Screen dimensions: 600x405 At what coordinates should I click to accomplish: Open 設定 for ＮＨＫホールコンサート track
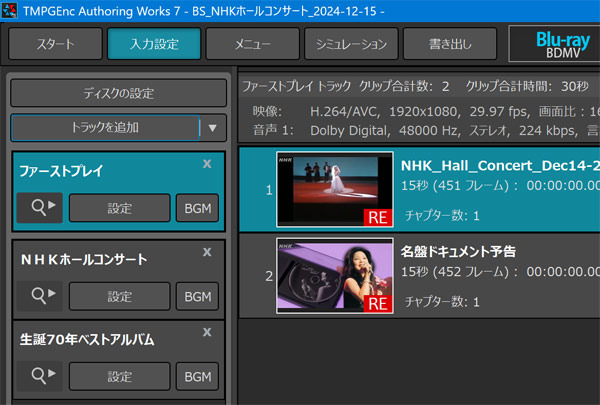pos(120,296)
